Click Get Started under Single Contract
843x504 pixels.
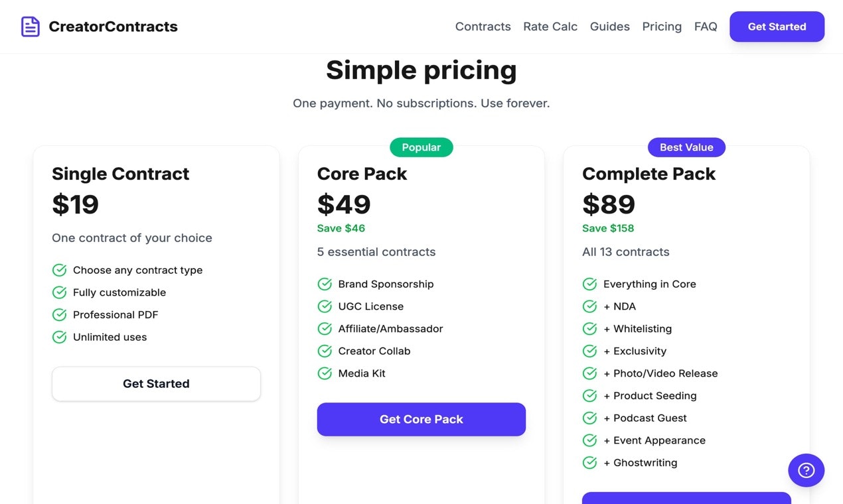[x=156, y=383]
